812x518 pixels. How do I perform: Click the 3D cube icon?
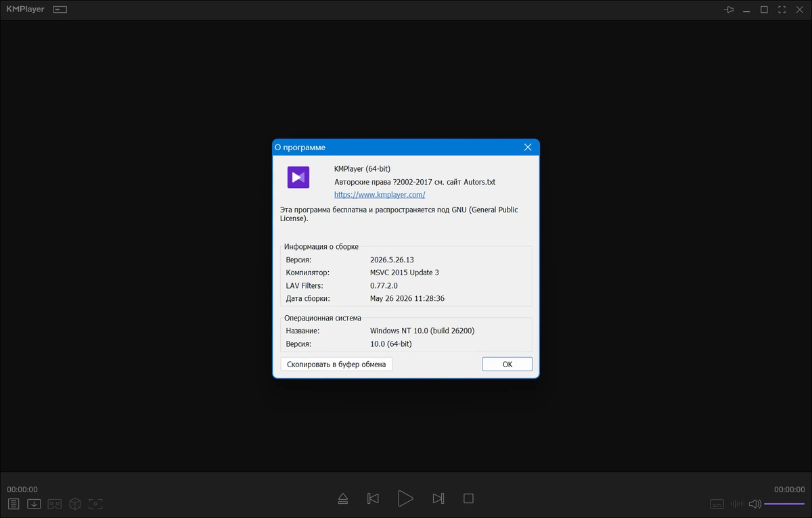coord(75,504)
